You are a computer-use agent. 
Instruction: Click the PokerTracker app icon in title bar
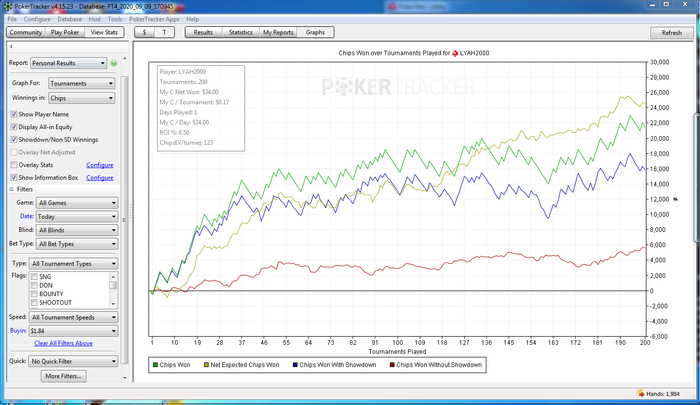click(x=8, y=7)
